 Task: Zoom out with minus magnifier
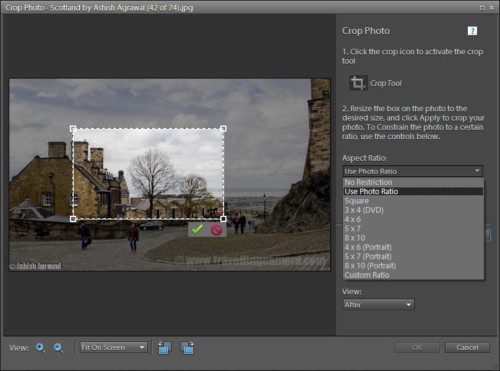tap(59, 348)
